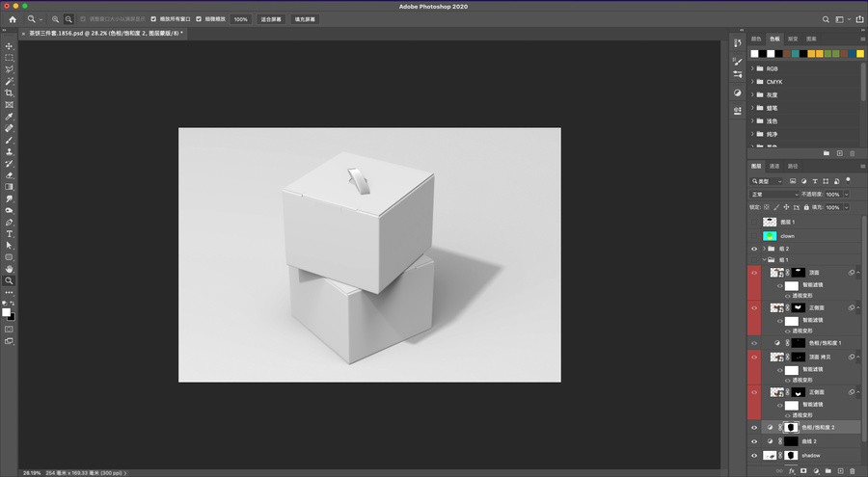Add layer mask at Layers panel bottom

click(x=803, y=471)
